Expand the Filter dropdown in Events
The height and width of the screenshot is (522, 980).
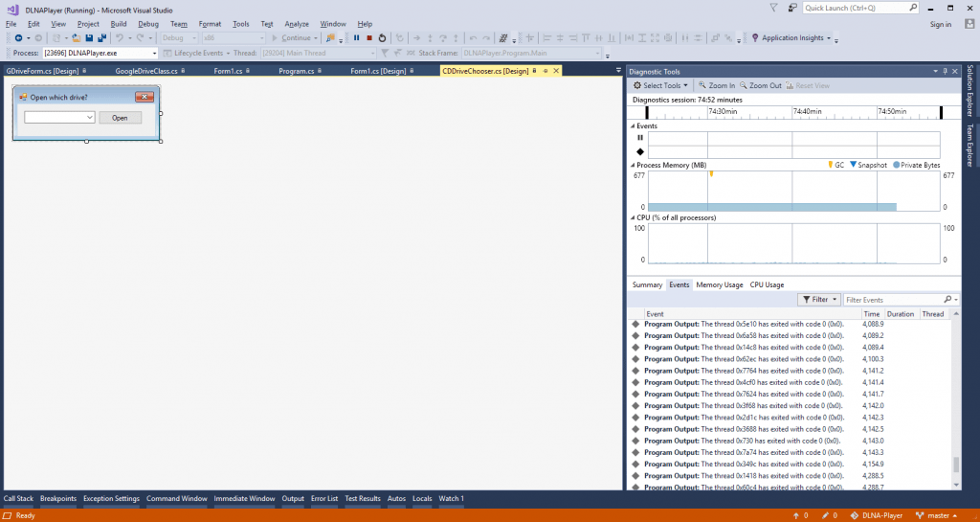(x=819, y=300)
